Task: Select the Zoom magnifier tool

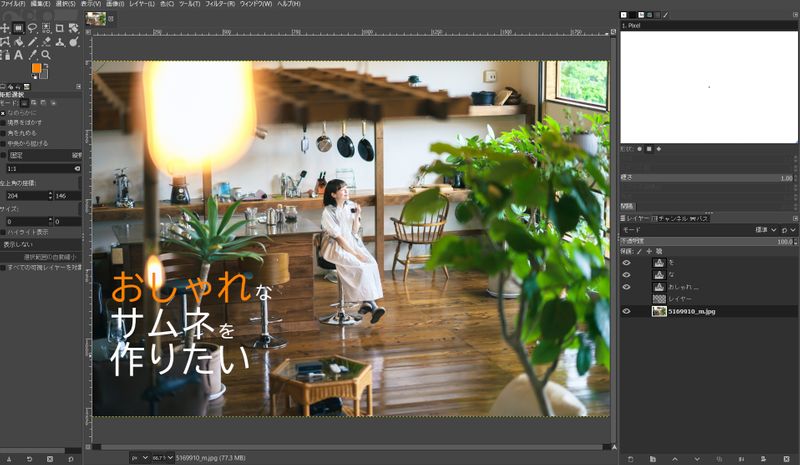Action: (x=47, y=55)
